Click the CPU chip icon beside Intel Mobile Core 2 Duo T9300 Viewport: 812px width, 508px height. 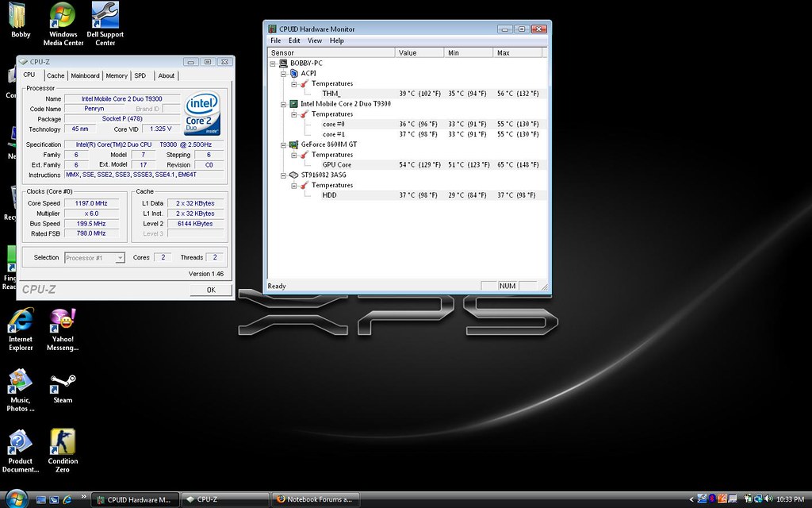tap(293, 104)
